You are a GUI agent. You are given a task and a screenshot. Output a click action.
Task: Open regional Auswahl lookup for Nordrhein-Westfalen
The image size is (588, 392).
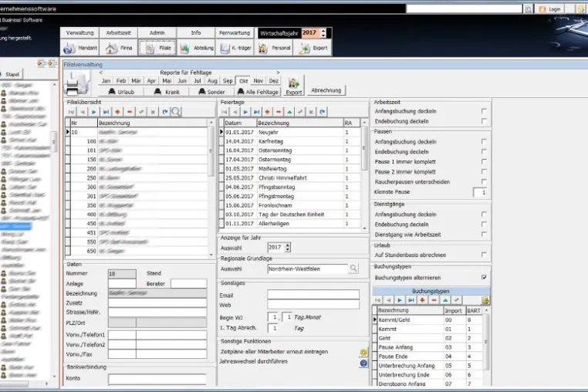point(353,269)
